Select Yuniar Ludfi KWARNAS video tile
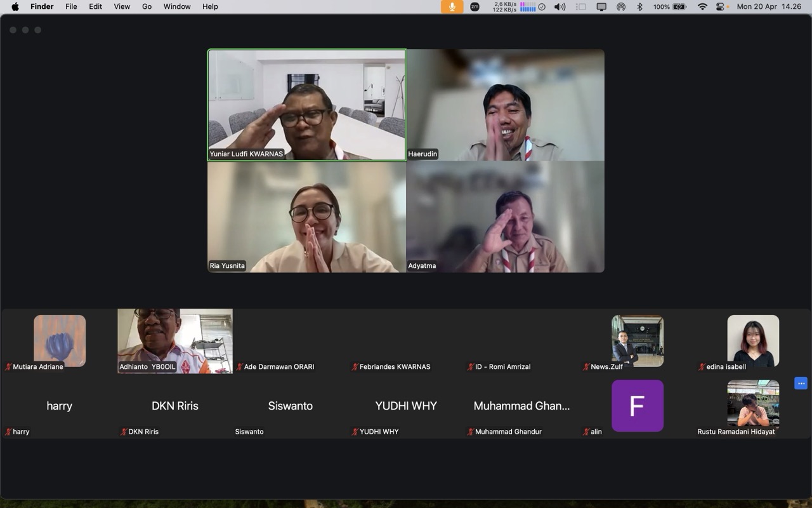Image resolution: width=812 pixels, height=508 pixels. (307, 105)
